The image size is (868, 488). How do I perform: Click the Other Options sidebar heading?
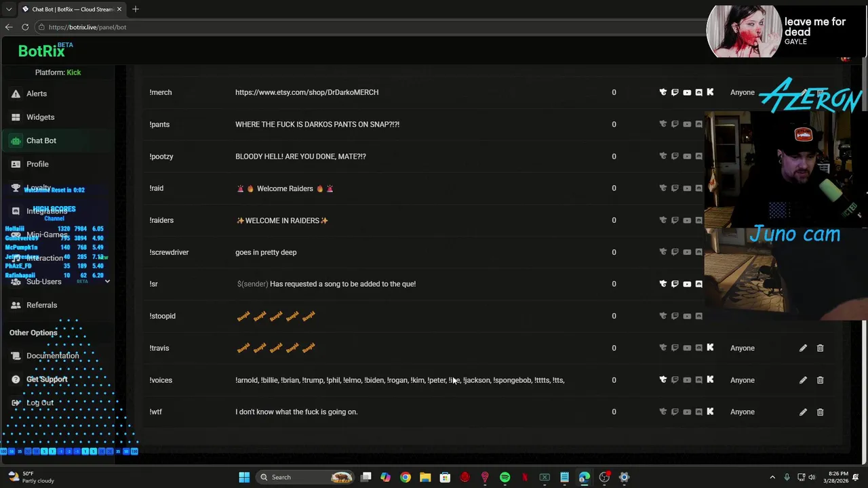33,333
